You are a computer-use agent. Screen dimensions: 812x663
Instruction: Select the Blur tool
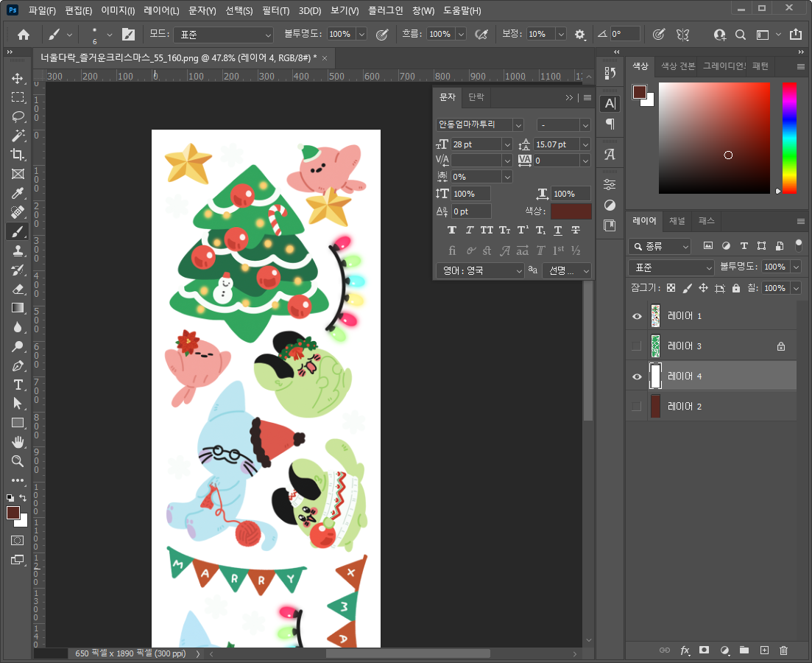point(18,327)
